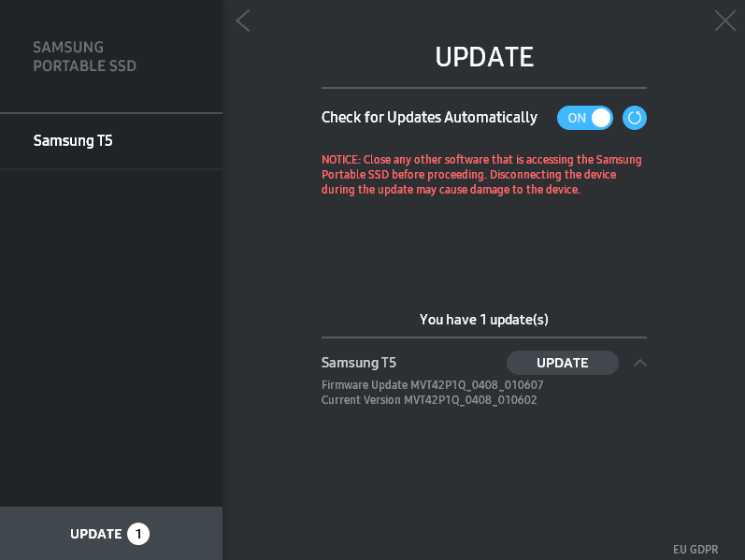Image resolution: width=745 pixels, height=560 pixels.
Task: Click the Current Version MVT42P1Q_0408_010602 line
Action: pos(429,400)
